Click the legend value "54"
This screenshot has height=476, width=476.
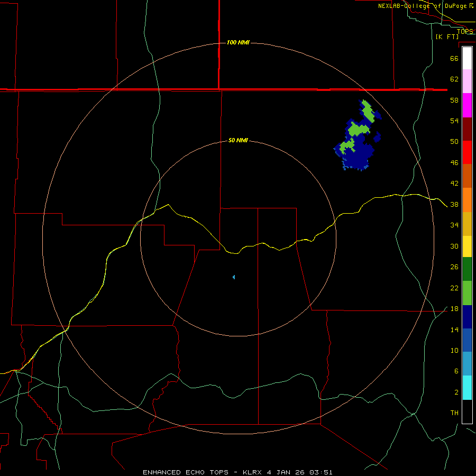click(x=454, y=121)
